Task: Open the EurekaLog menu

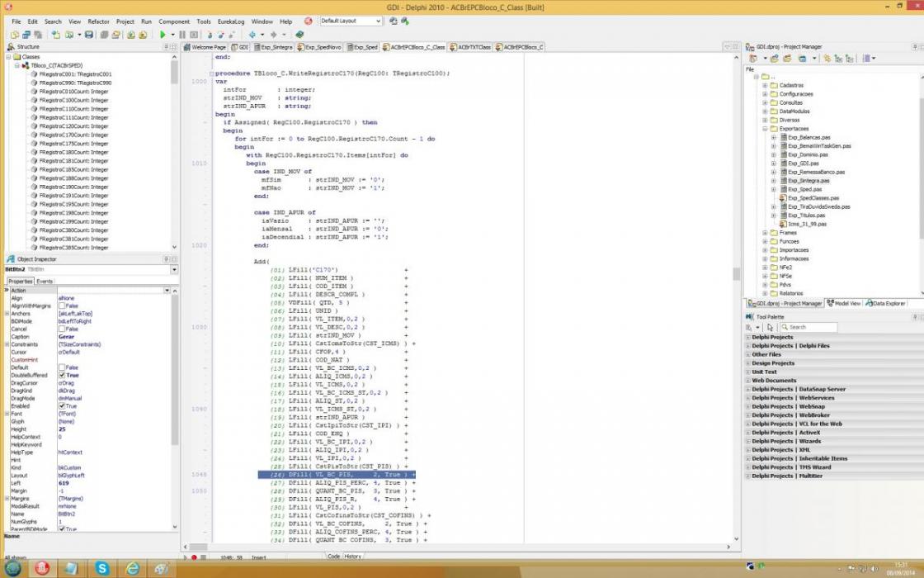Action: [x=231, y=21]
